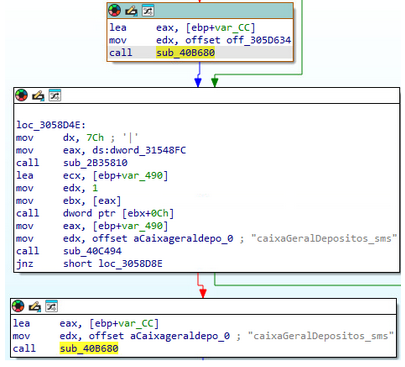Click the pencil edit icon on bottom block
Image resolution: width=405 pixels, height=367 pixels.
(x=35, y=306)
